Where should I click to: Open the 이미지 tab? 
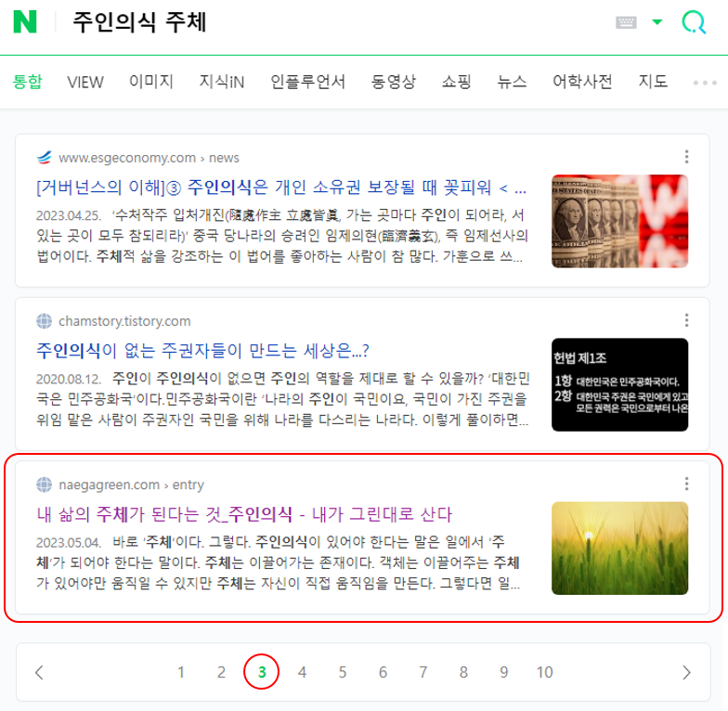point(151,82)
